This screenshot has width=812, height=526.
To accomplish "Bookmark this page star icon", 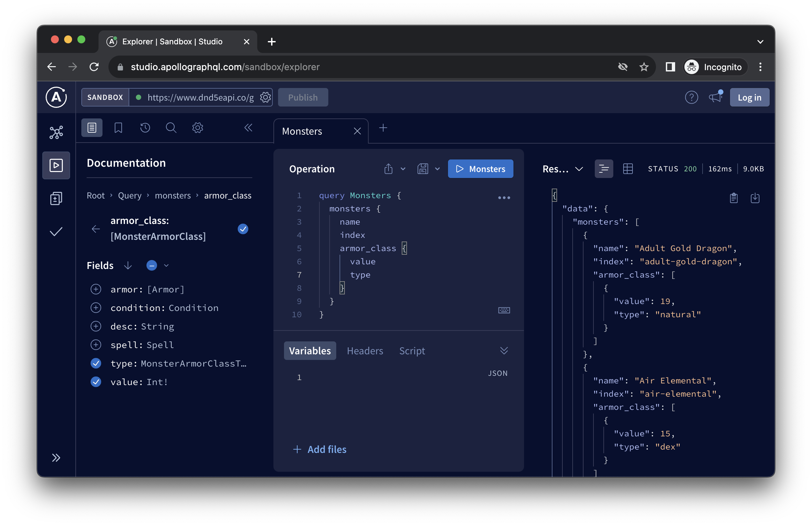I will (644, 67).
